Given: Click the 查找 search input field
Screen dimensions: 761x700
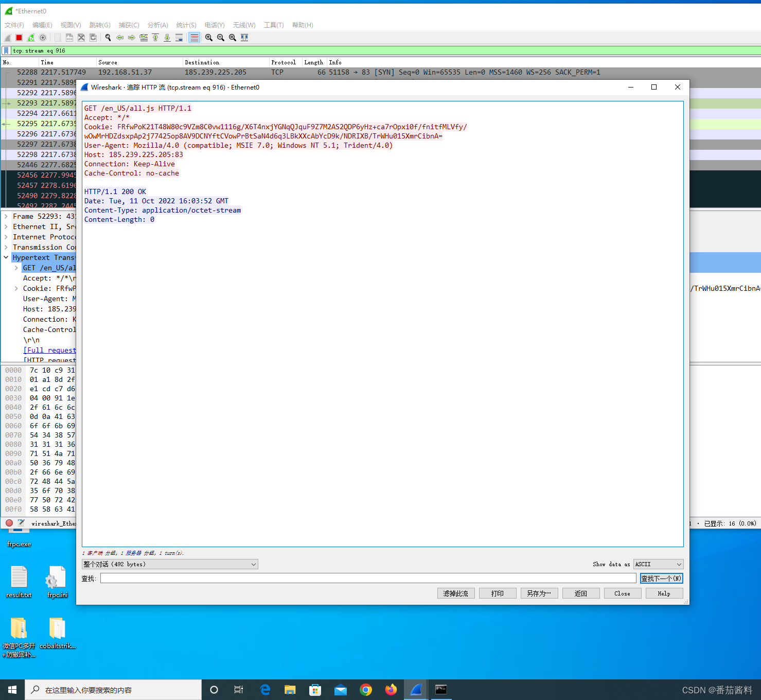Looking at the screenshot, I should tap(368, 578).
